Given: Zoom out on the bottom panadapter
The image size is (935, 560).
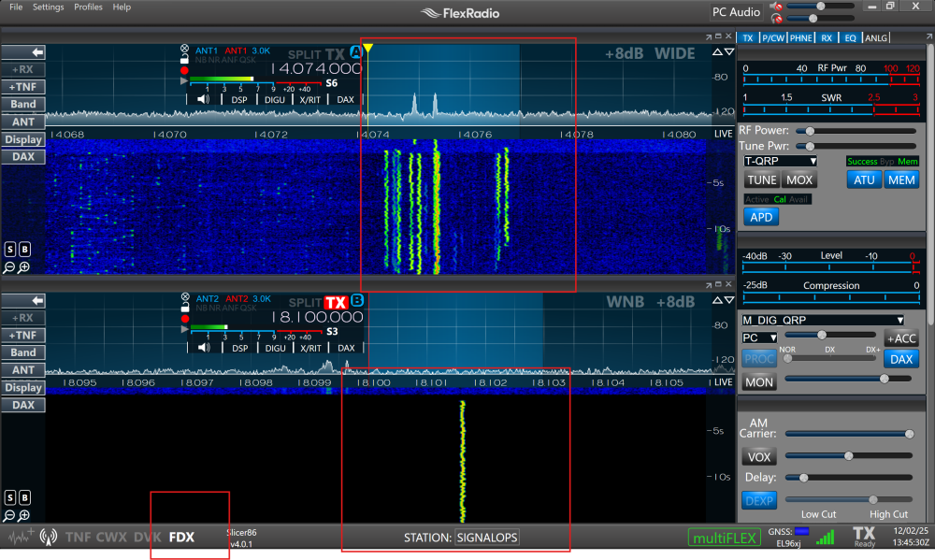Looking at the screenshot, I should [9, 515].
